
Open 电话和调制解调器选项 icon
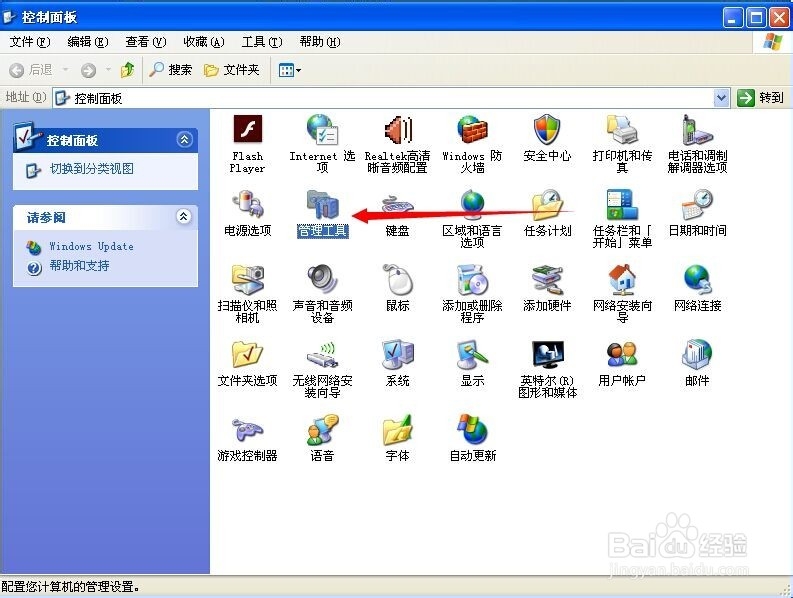click(x=697, y=130)
